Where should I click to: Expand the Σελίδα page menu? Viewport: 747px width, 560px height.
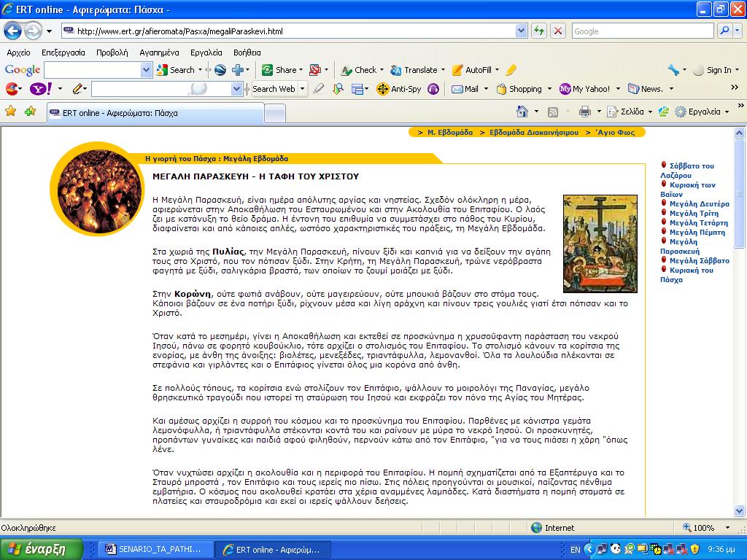[629, 112]
